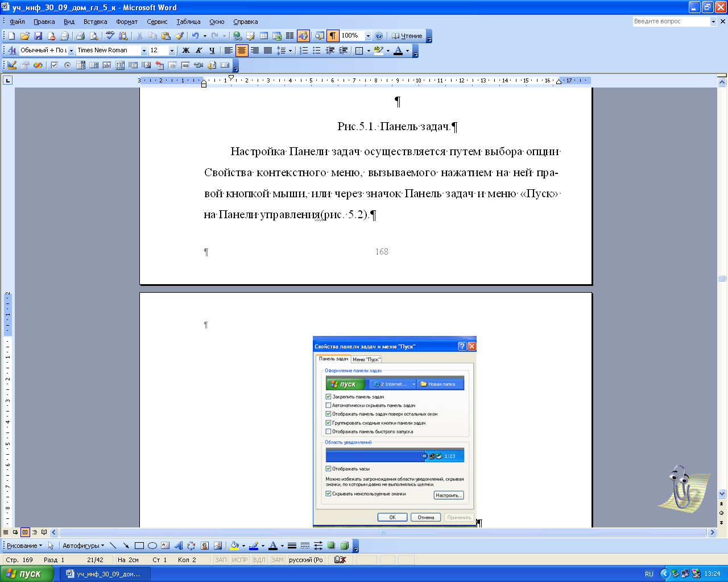Open the Tables and Borders toolbar icon
Viewport: 728px width, 582px height.
250,36
